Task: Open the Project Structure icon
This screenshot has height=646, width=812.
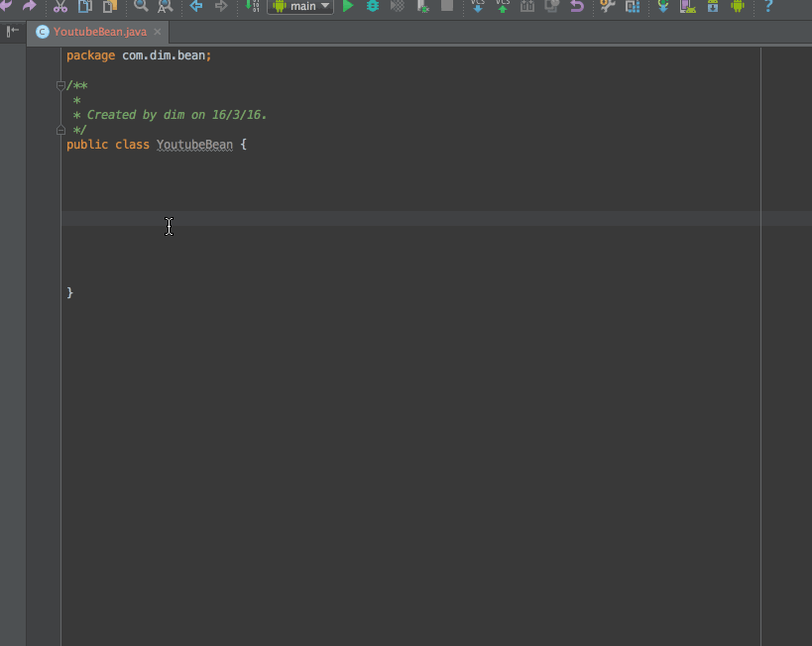Action: coord(633,6)
